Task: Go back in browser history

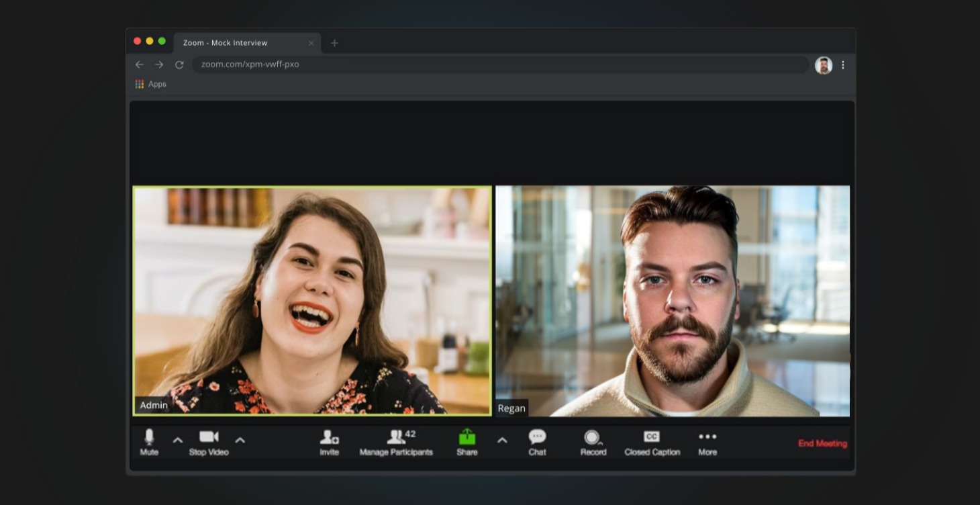Action: 140,64
